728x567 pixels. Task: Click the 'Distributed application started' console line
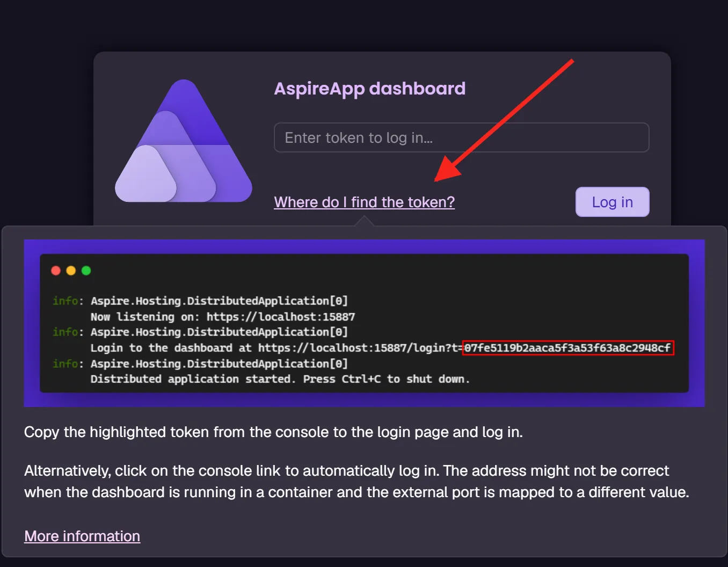click(x=280, y=379)
